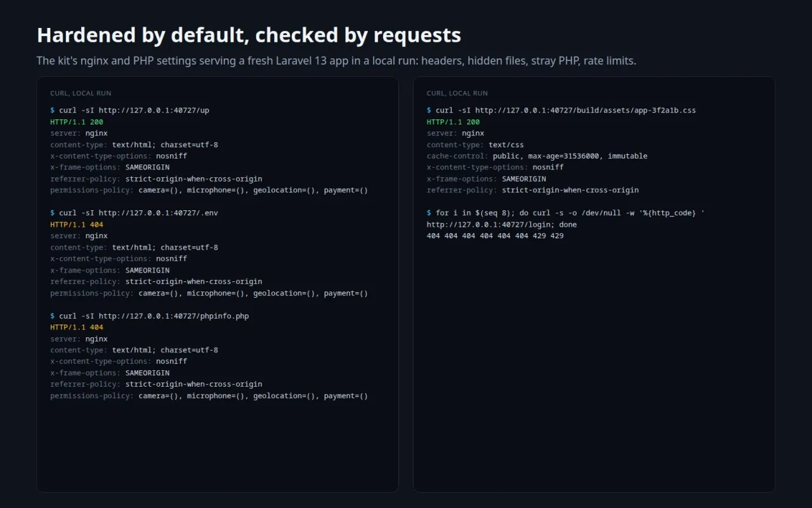Click the permissions-policy line in the phpinfo.php response
Image resolution: width=812 pixels, height=508 pixels.
[x=209, y=396]
